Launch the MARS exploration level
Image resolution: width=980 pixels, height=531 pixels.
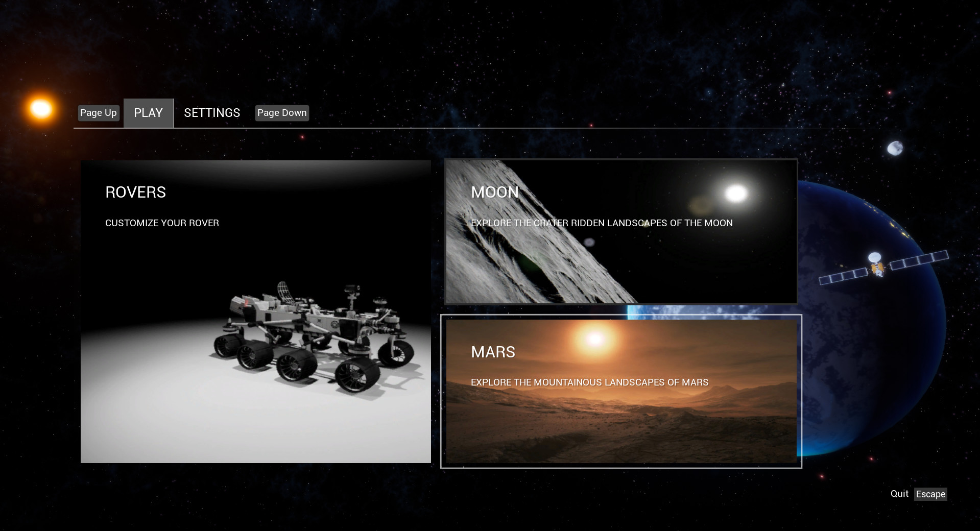[x=620, y=391]
